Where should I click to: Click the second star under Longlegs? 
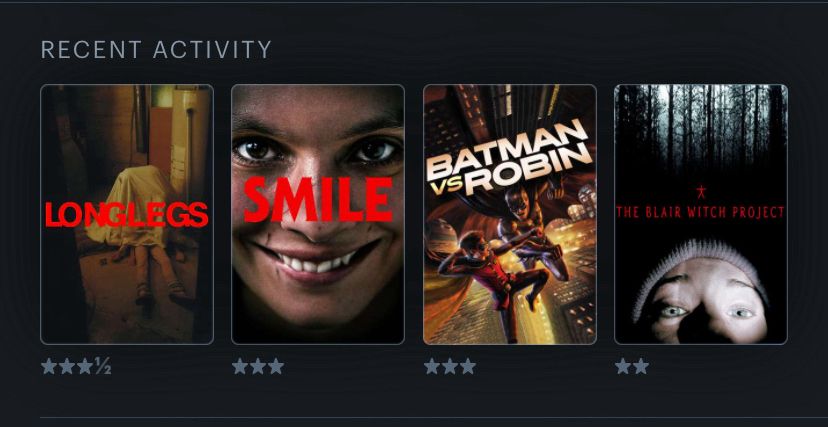67,366
